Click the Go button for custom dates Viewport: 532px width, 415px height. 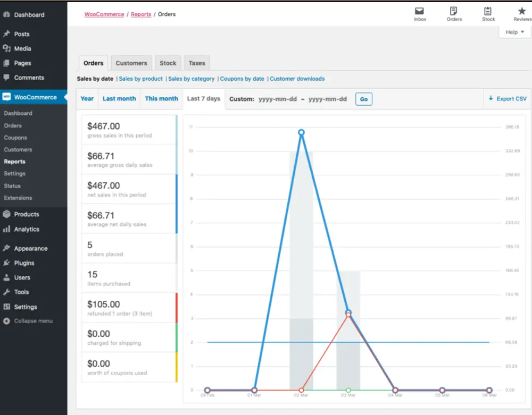click(363, 98)
